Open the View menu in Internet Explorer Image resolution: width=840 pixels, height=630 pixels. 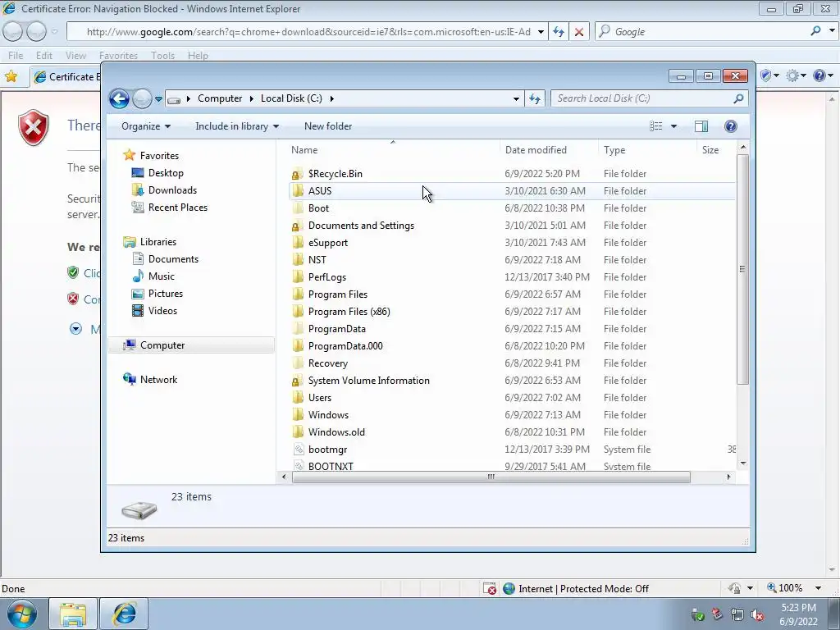click(x=75, y=56)
